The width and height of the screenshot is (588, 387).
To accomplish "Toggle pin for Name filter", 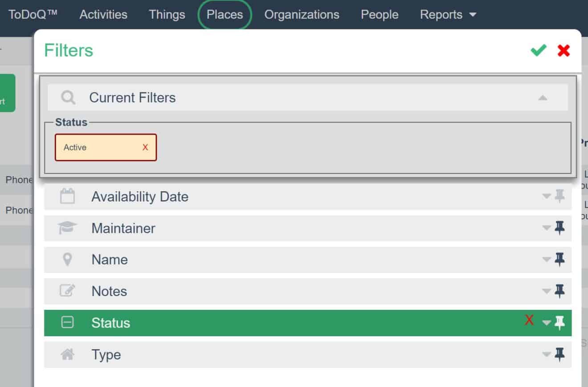I will pos(560,259).
